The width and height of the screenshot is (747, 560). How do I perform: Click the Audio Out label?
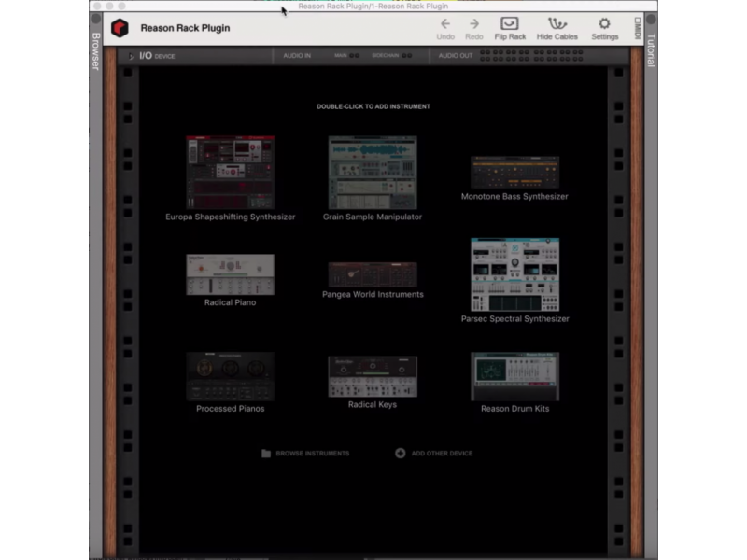456,56
